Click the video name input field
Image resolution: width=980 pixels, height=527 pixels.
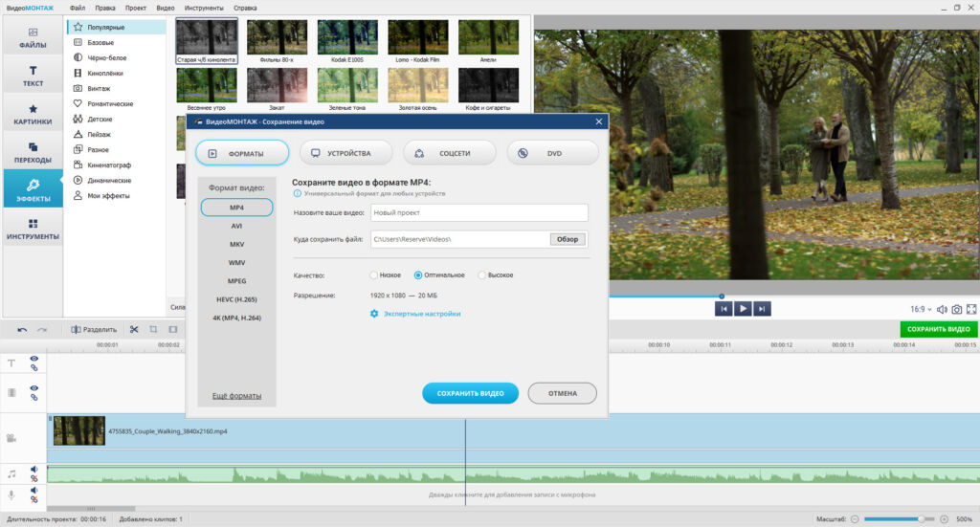[x=479, y=212]
